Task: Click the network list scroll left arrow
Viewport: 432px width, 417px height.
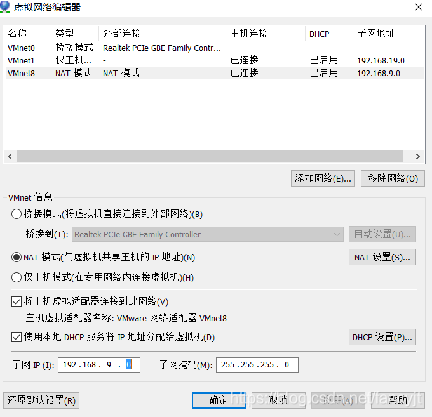Action: pos(10,156)
